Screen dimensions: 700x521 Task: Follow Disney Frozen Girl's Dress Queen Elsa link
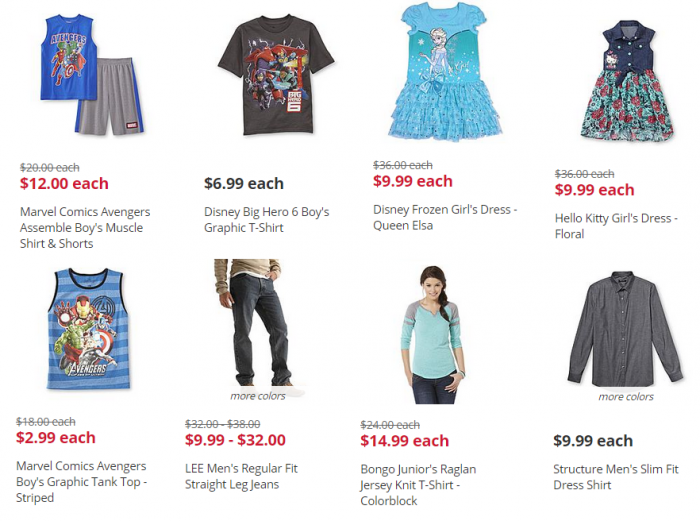(x=445, y=217)
